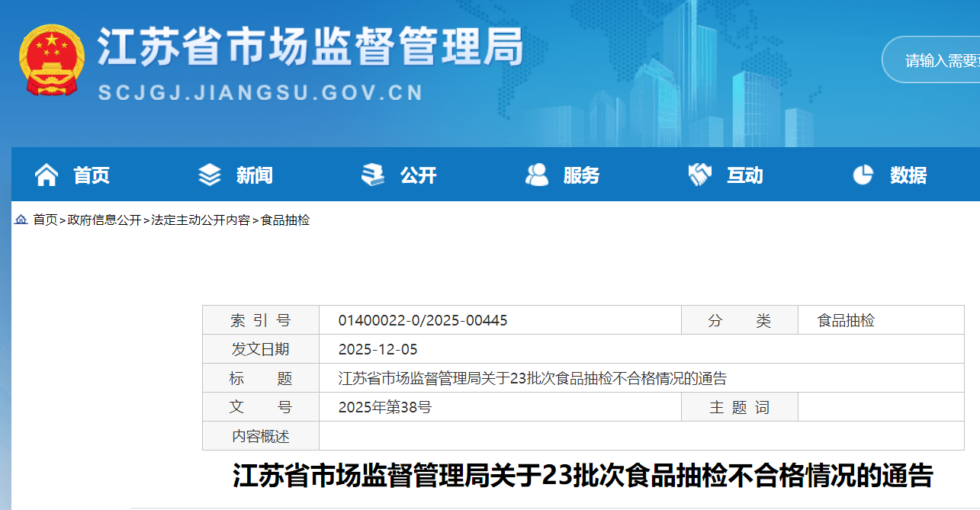This screenshot has height=510, width=980.
Task: Open the 互动 navigation menu item
Action: (x=744, y=175)
